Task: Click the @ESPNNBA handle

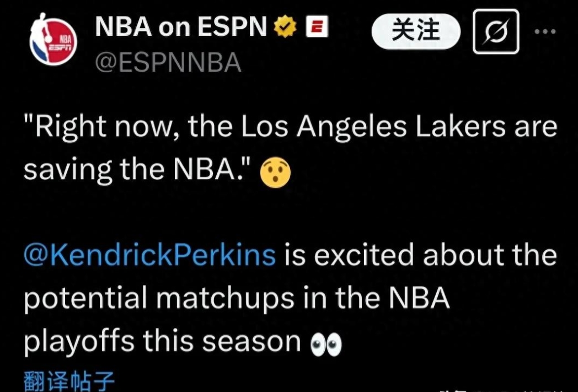Action: click(x=168, y=63)
